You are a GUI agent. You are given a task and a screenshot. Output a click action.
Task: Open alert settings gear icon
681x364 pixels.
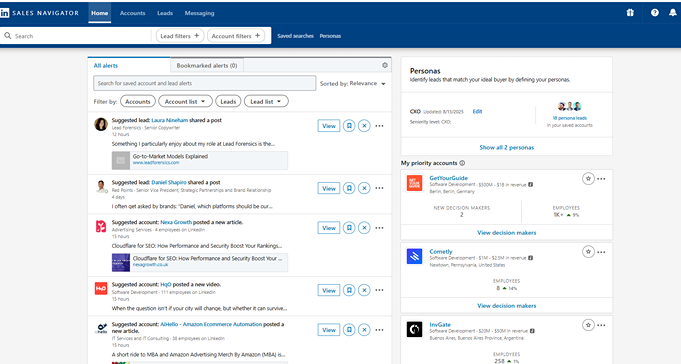(x=385, y=65)
